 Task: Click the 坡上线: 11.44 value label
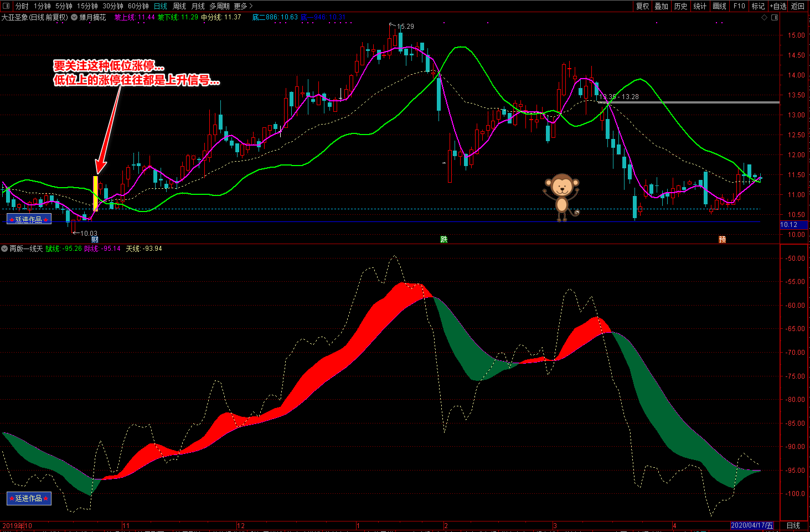click(x=135, y=17)
